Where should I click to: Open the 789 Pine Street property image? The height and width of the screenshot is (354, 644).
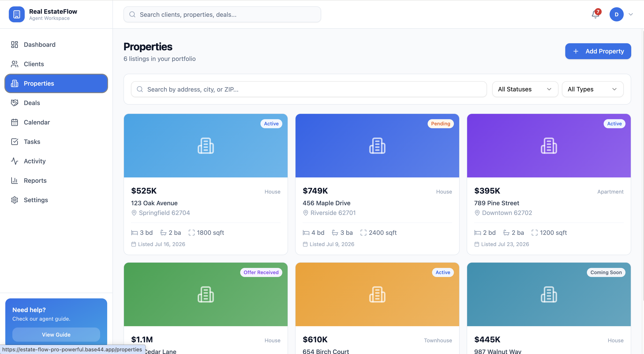(x=549, y=146)
